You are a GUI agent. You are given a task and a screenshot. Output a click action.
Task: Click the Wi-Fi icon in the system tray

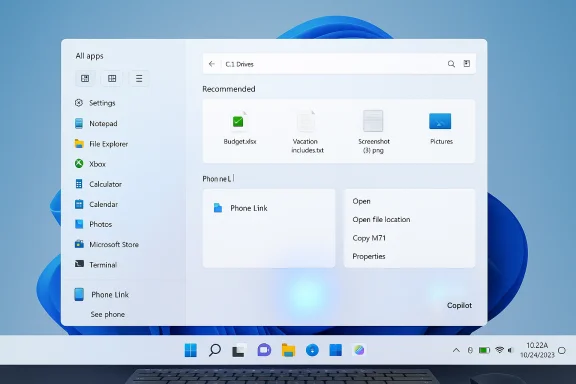coord(499,350)
